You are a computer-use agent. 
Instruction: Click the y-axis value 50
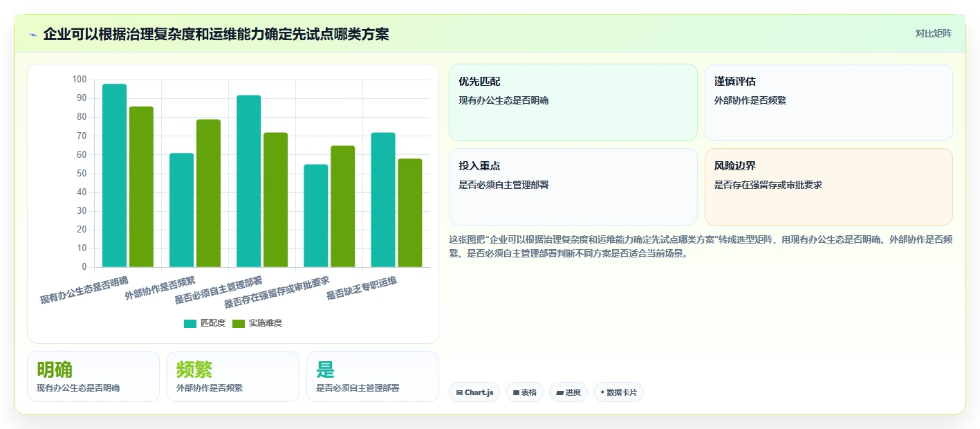(82, 173)
